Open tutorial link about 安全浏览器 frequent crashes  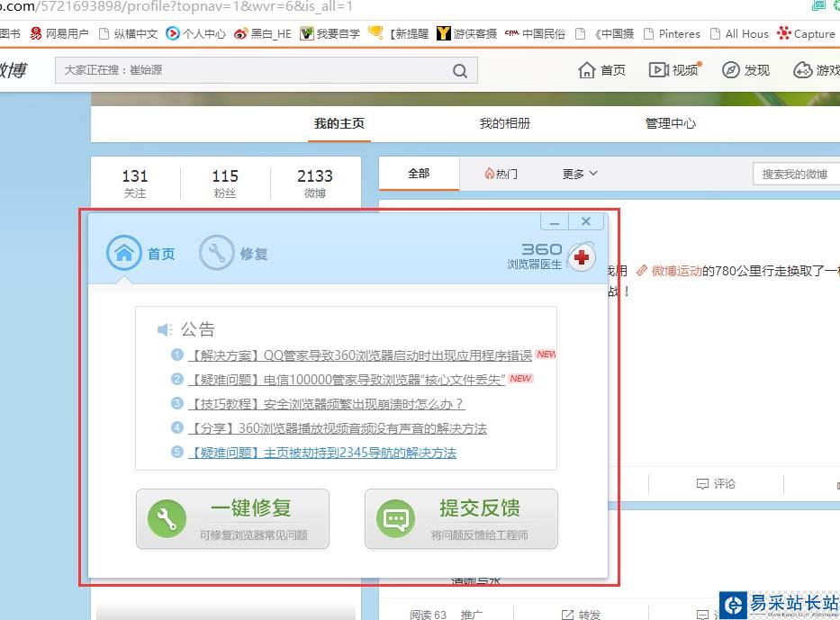point(326,404)
